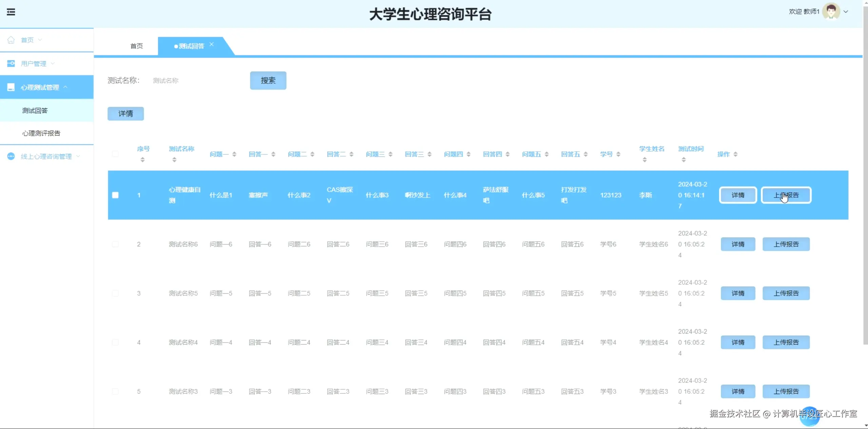Click the home icon in sidebar
868x429 pixels.
tap(11, 40)
